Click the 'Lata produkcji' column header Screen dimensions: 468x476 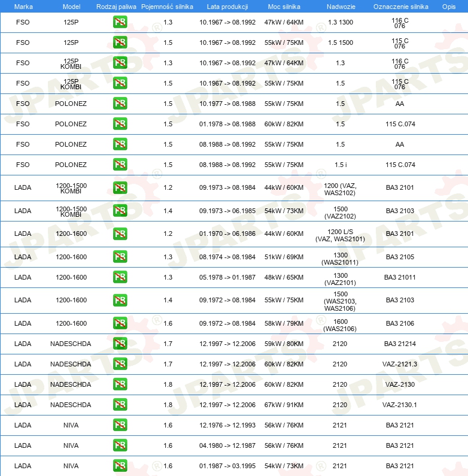tap(227, 7)
